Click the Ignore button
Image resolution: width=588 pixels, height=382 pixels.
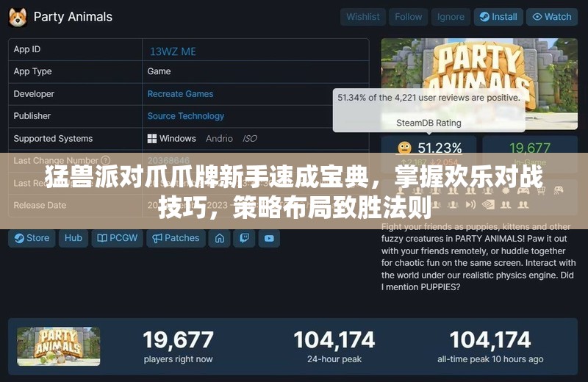click(451, 17)
